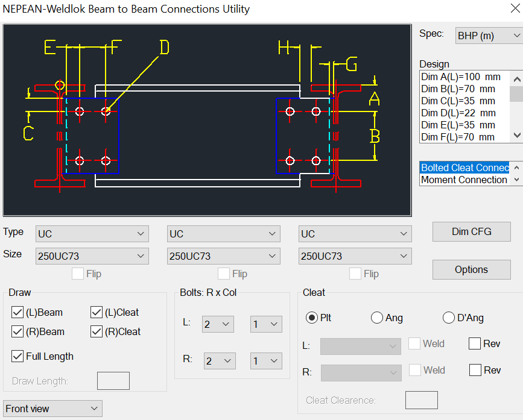Open the Spec dropdown showing BHP (m)
This screenshot has height=420, width=523.
coord(489,36)
